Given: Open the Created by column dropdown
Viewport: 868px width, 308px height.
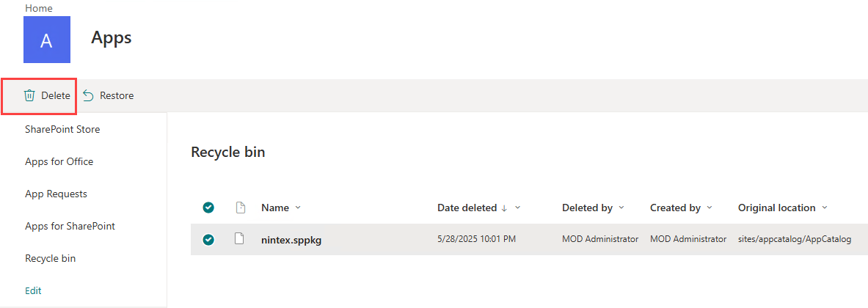Looking at the screenshot, I should (x=710, y=208).
